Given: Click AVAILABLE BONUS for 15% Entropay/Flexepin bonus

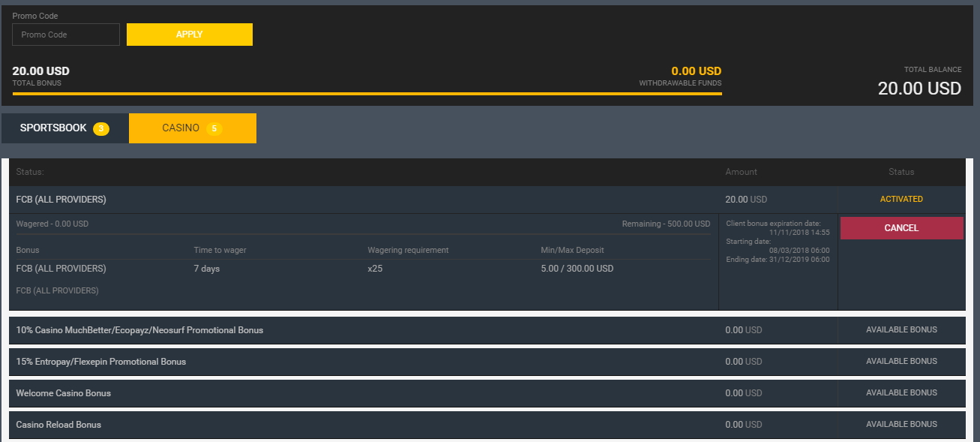Looking at the screenshot, I should point(901,362).
